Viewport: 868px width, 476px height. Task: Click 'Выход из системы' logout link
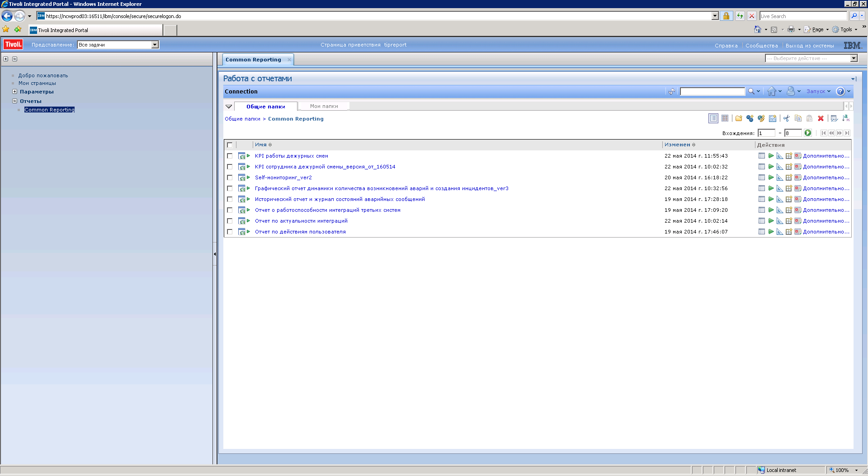pyautogui.click(x=810, y=46)
